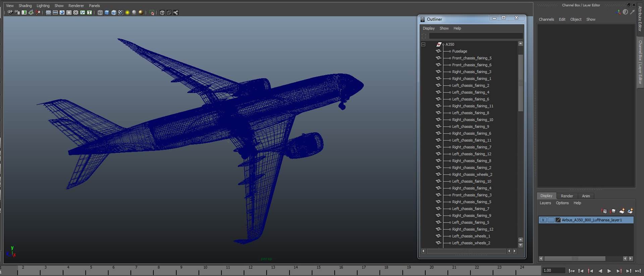Image resolution: width=644 pixels, height=276 pixels.
Task: Toggle High Quality gold sphere icon
Action: pyautogui.click(x=141, y=12)
